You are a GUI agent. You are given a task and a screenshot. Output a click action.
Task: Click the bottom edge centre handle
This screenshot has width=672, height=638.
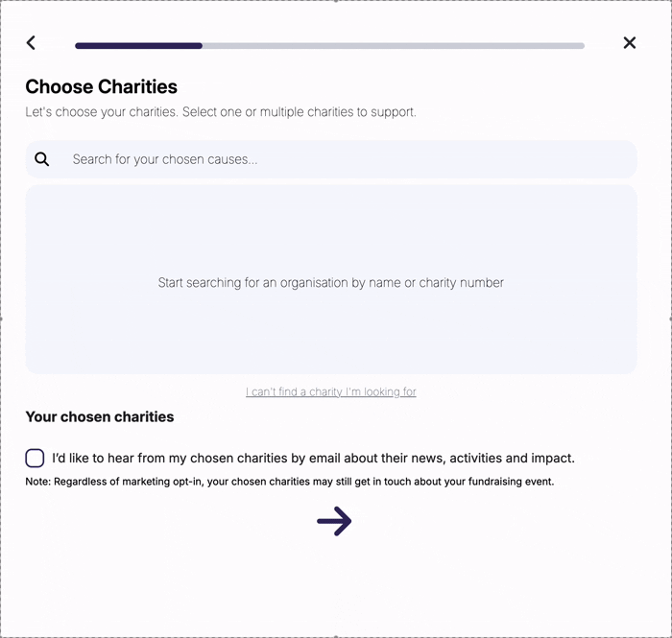(335, 635)
